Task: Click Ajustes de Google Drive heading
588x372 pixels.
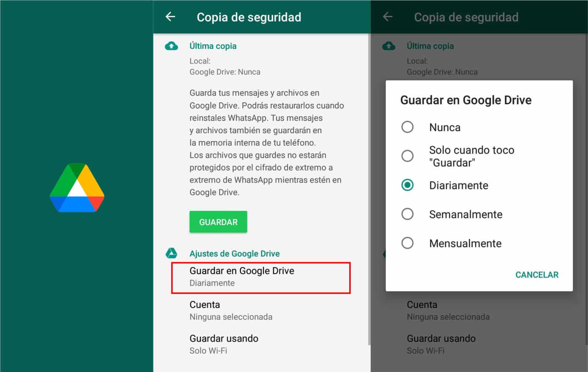Action: (235, 254)
